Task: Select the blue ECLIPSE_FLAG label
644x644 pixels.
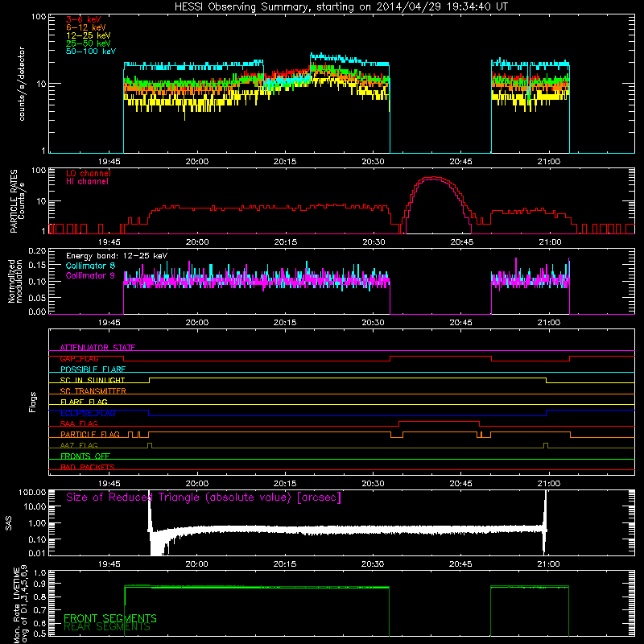Action: pyautogui.click(x=88, y=413)
